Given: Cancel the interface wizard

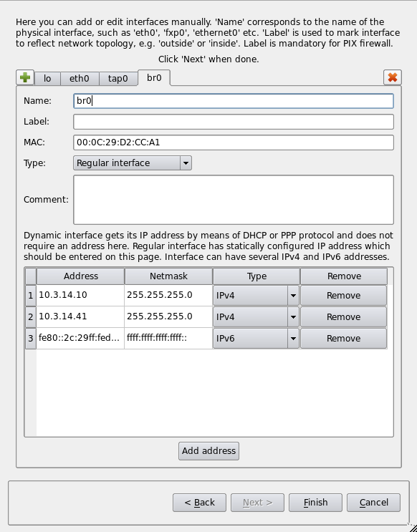Looking at the screenshot, I should point(373,503).
